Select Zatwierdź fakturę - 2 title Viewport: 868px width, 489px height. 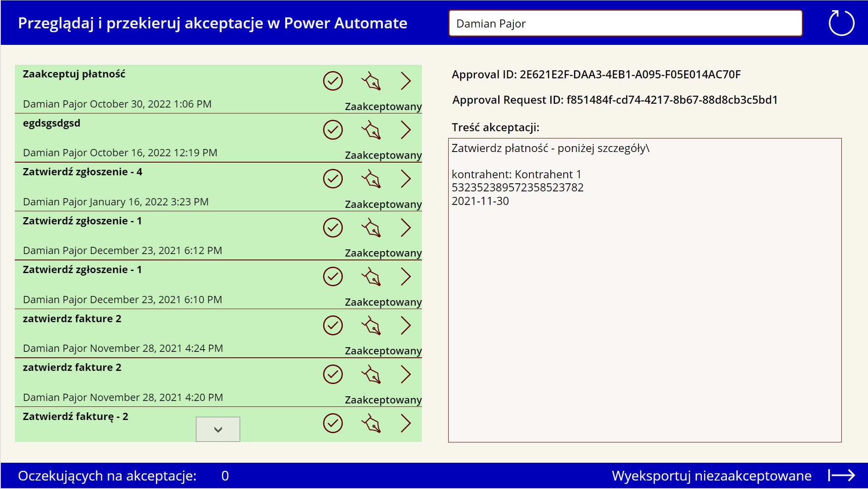(x=75, y=417)
